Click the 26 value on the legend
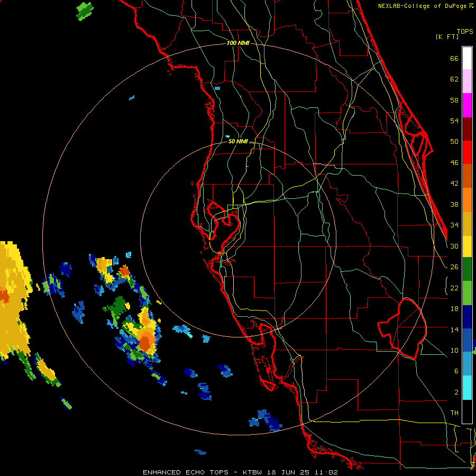Viewport: 476px width, 476px height. [454, 267]
